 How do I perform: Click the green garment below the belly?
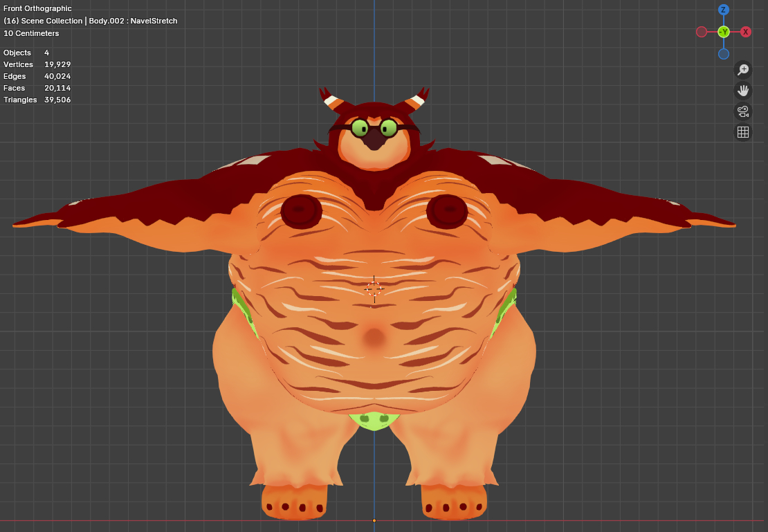pyautogui.click(x=374, y=419)
